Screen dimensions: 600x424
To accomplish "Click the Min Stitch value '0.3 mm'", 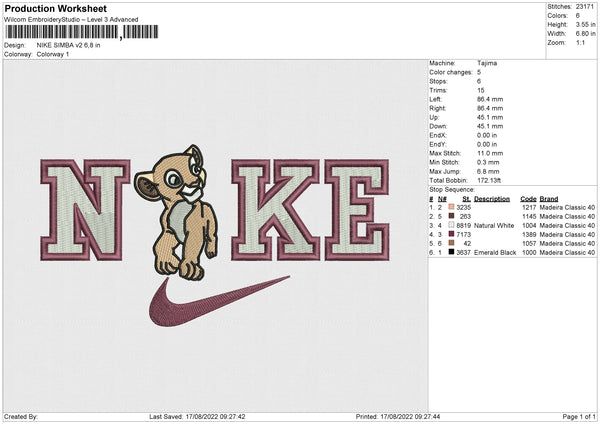I will click(488, 162).
